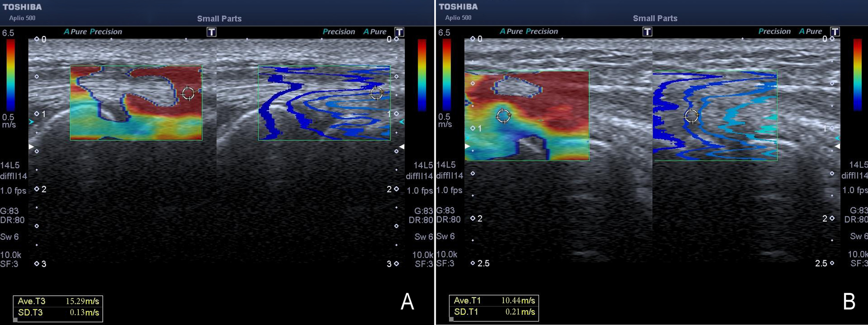Click the '6.5' scale maximum label in panel B
Image resolution: width=868 pixels, height=325 pixels.
pyautogui.click(x=444, y=32)
